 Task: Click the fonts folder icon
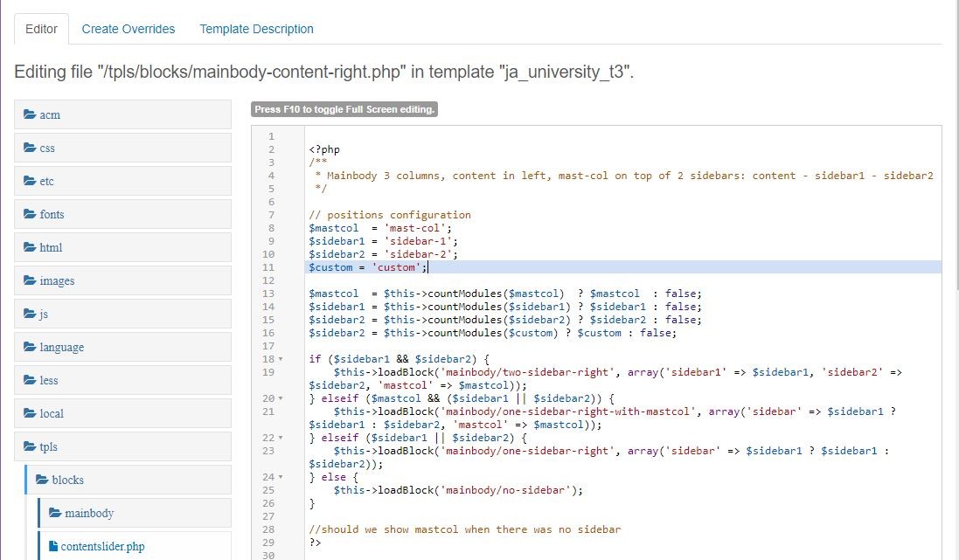[30, 214]
